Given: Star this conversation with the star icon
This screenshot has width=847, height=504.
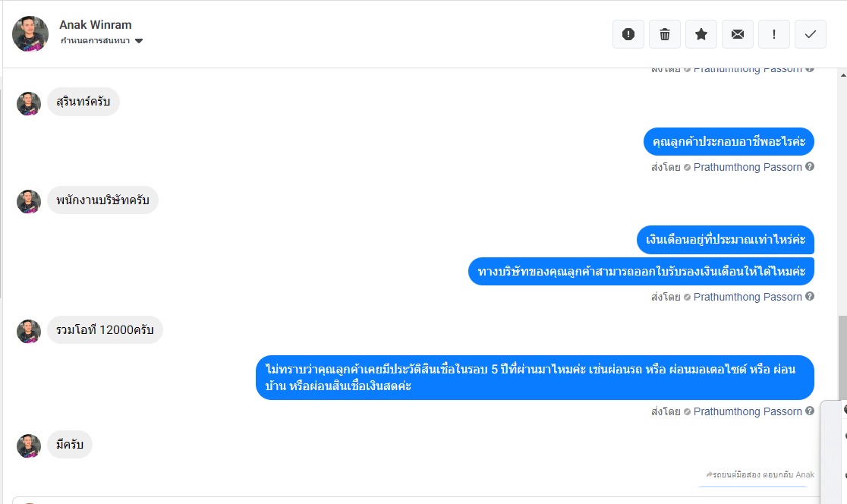Looking at the screenshot, I should click(701, 34).
